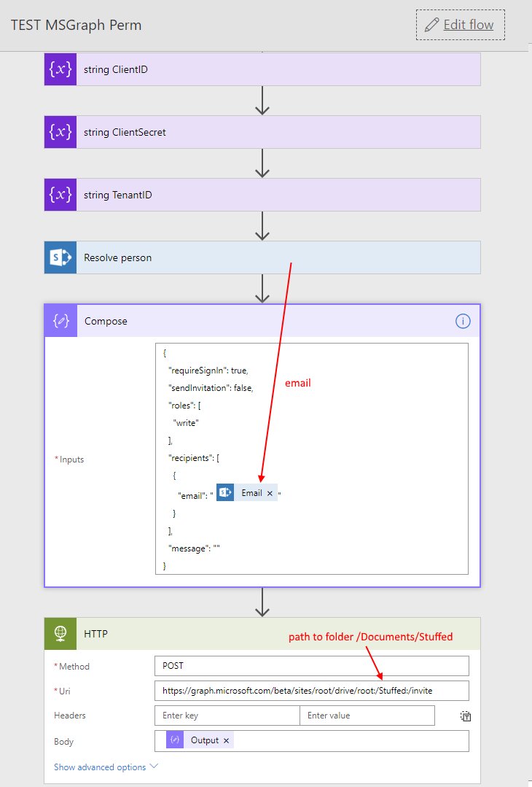Click the Edit flow button

pyautogui.click(x=460, y=25)
